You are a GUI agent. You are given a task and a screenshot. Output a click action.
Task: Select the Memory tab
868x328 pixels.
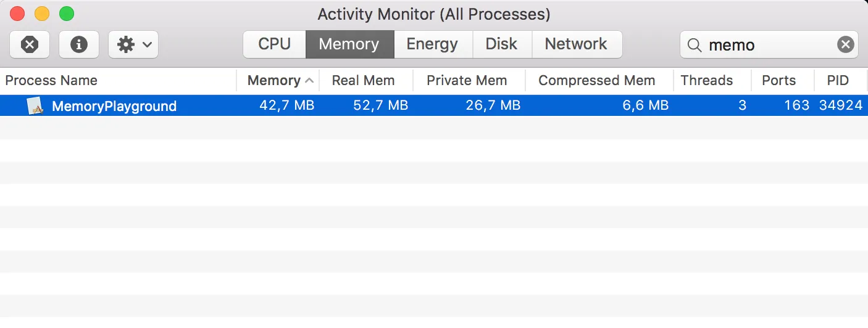[349, 44]
